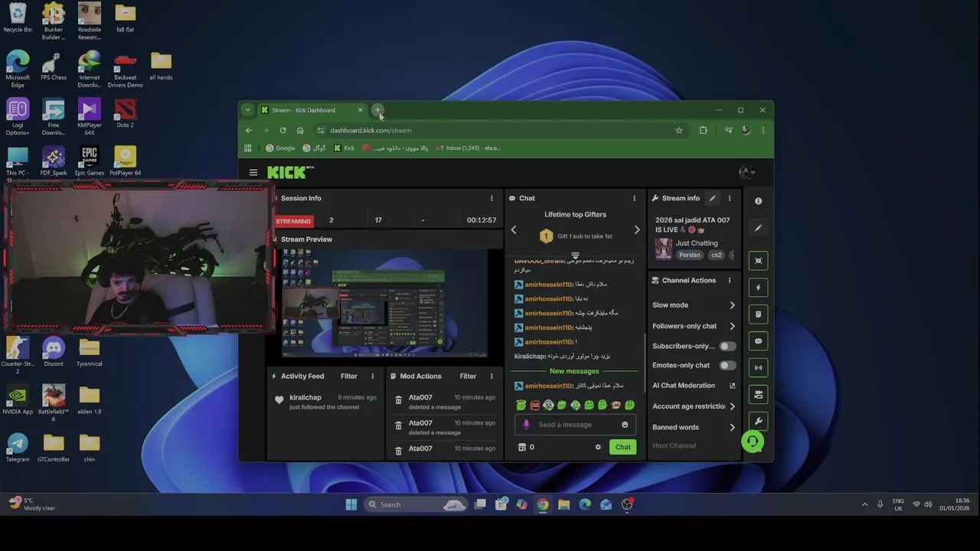Image resolution: width=980 pixels, height=551 pixels.
Task: Open the Activity Feed Filter
Action: click(348, 377)
